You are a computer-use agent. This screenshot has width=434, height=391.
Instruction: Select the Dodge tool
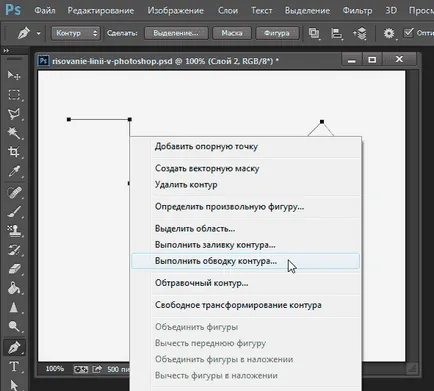(14, 326)
